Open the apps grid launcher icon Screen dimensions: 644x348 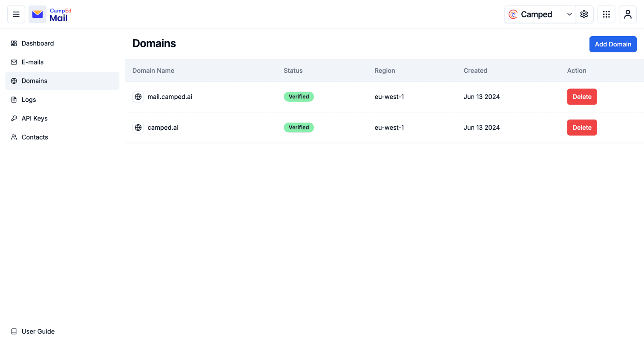click(x=607, y=14)
